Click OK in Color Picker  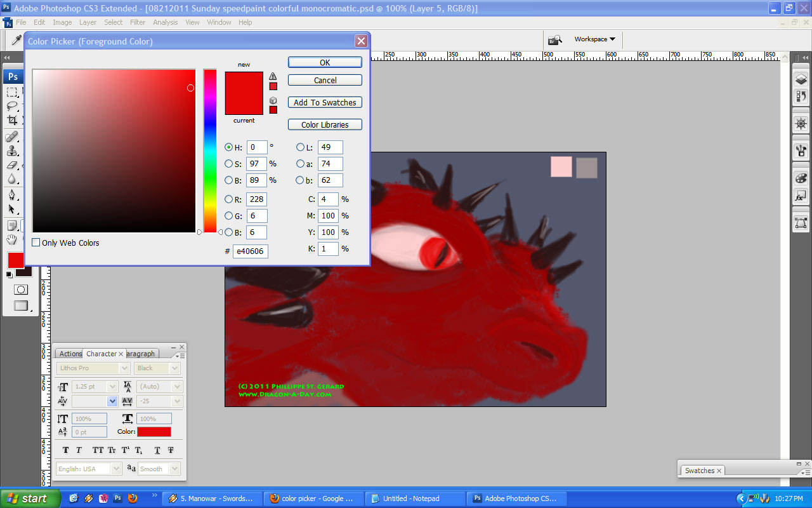tap(325, 62)
